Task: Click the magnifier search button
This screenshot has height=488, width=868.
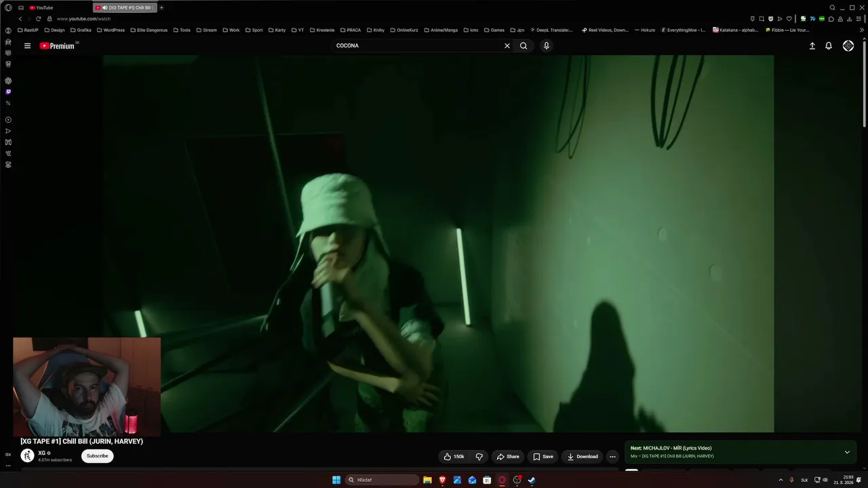Action: click(524, 46)
